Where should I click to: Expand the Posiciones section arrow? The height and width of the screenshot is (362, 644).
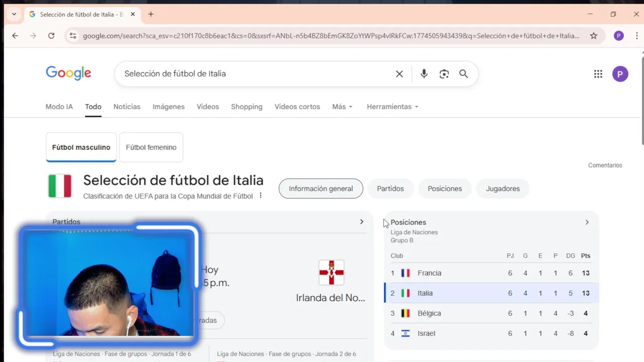(x=587, y=222)
